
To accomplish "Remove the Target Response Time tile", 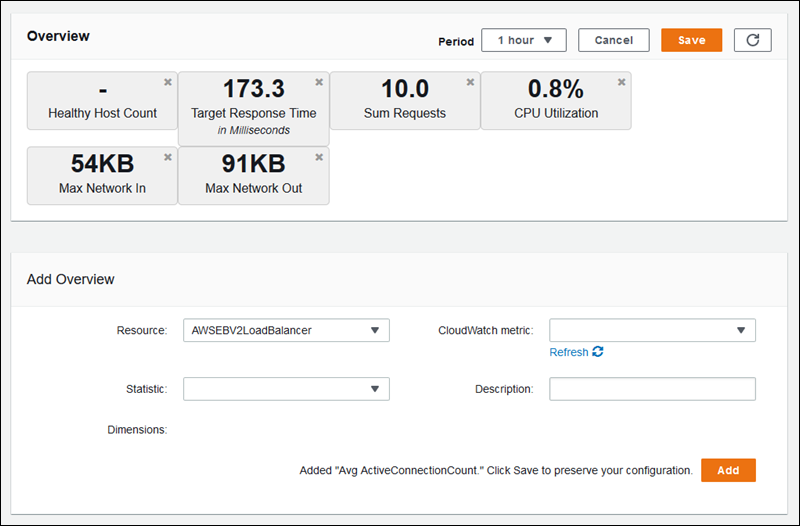I will (319, 82).
